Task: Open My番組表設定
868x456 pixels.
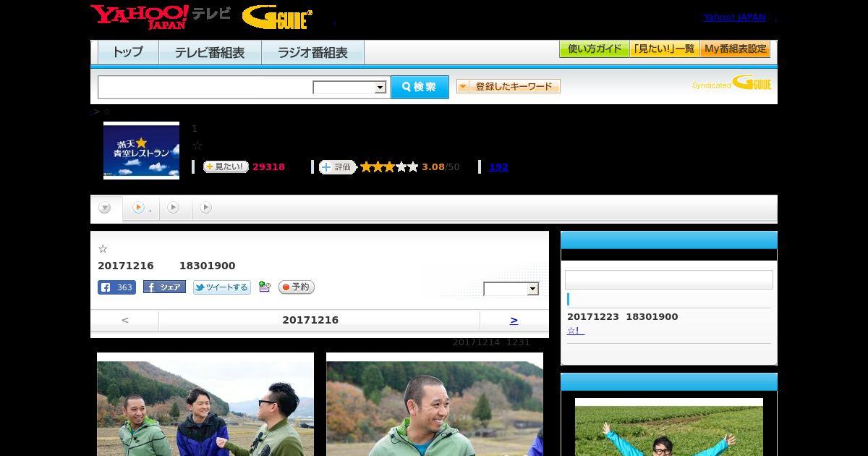Action: [735, 49]
